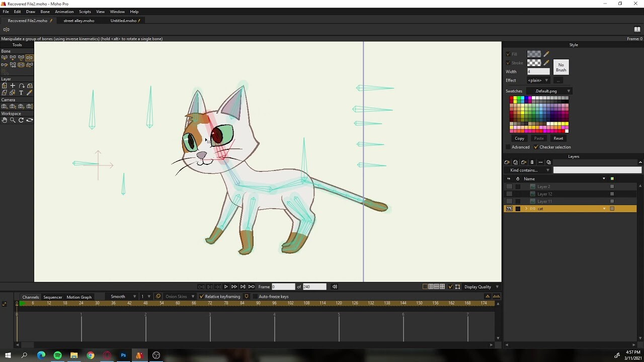644x362 pixels.
Task: Click the Fill color swatch
Action: click(534, 54)
